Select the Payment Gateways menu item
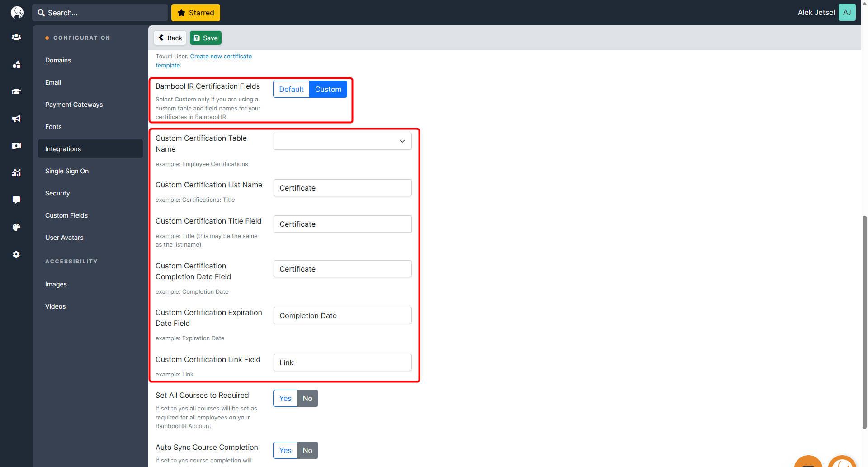The image size is (868, 467). click(x=74, y=105)
